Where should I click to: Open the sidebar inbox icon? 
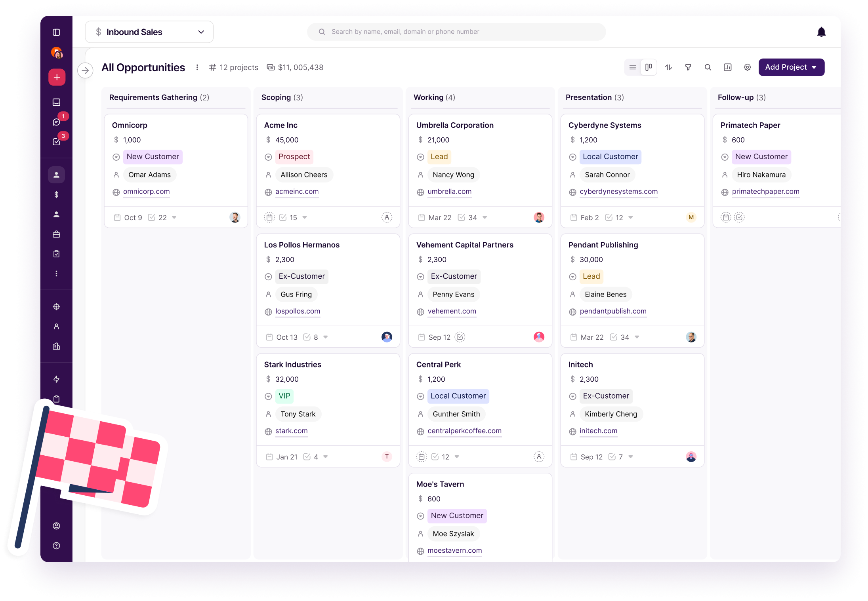57,102
